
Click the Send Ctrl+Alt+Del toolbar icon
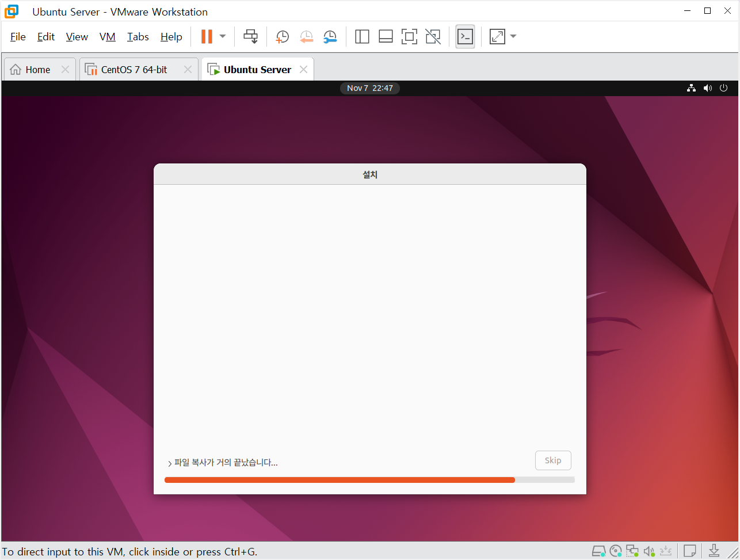[x=250, y=36]
